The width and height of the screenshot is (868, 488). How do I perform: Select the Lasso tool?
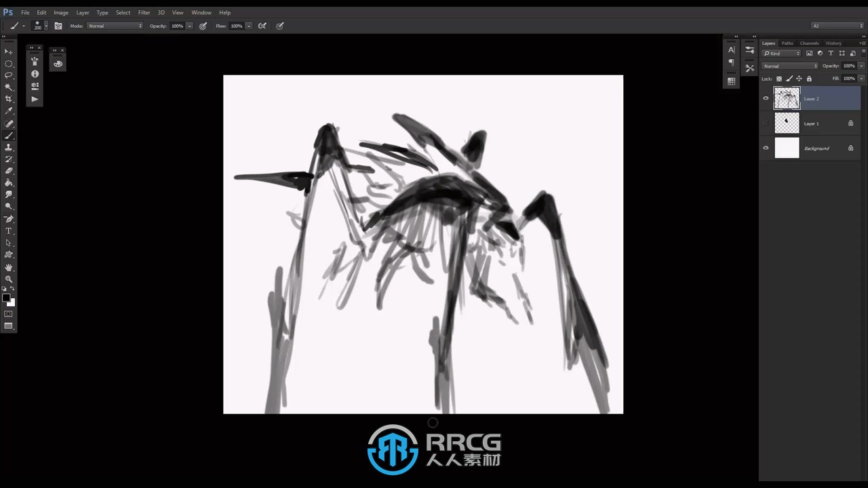pyautogui.click(x=9, y=75)
